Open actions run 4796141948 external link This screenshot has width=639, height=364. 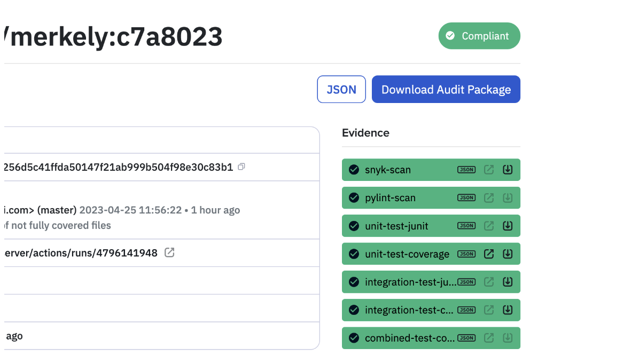click(169, 253)
